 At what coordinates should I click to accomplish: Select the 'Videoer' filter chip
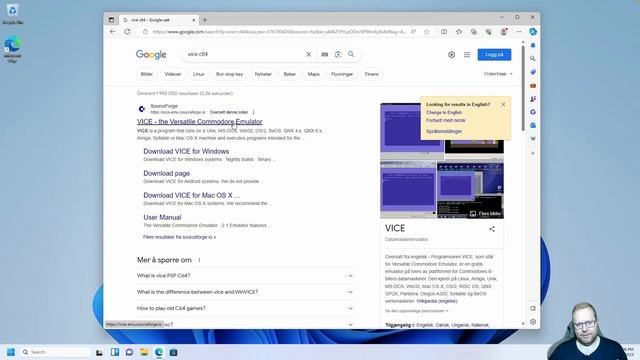(x=173, y=74)
